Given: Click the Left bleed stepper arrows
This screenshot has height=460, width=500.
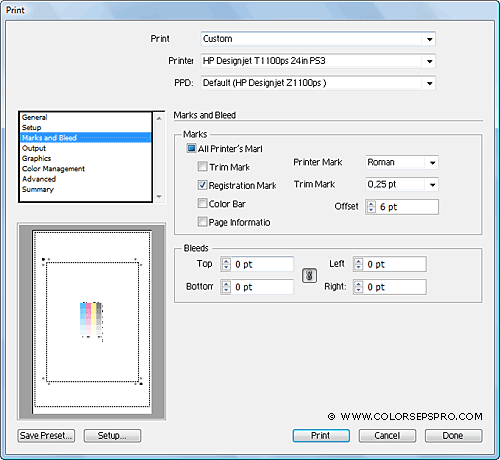Looking at the screenshot, I should 358,264.
